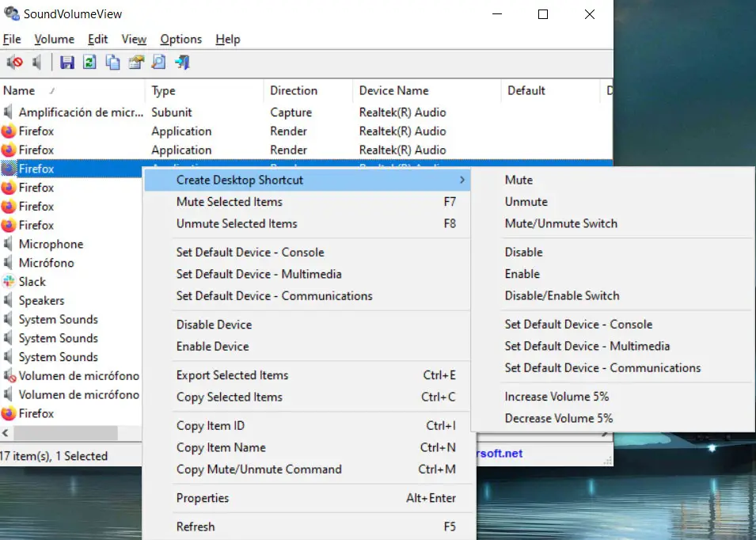Choose Refresh in context menu
The height and width of the screenshot is (540, 756).
coord(307,527)
